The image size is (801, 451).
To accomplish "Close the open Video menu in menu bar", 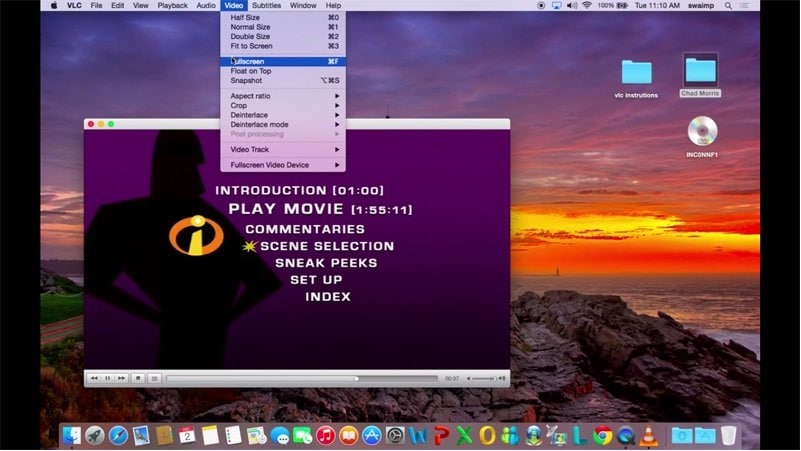I will coord(233,6).
